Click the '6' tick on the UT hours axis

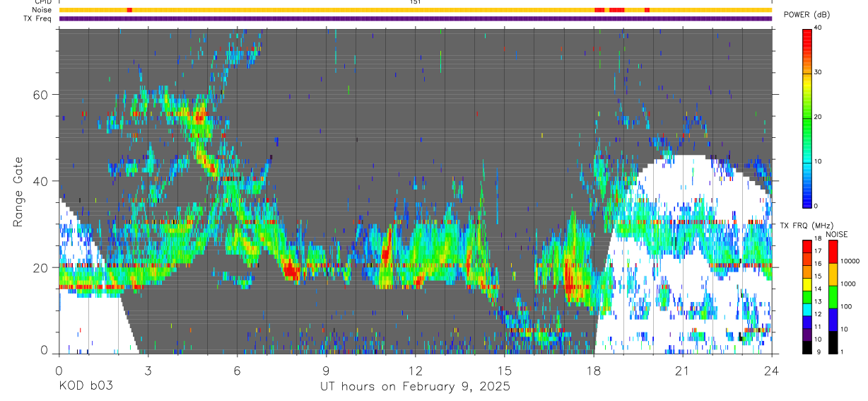[237, 371]
